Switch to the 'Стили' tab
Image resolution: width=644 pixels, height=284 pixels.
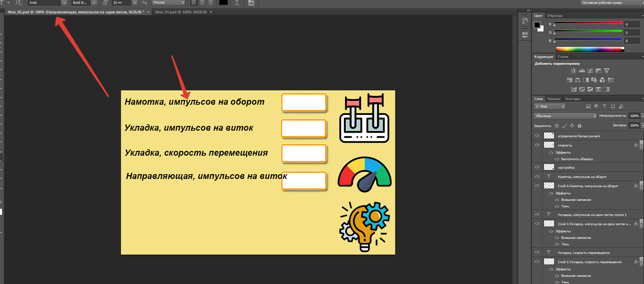point(563,57)
